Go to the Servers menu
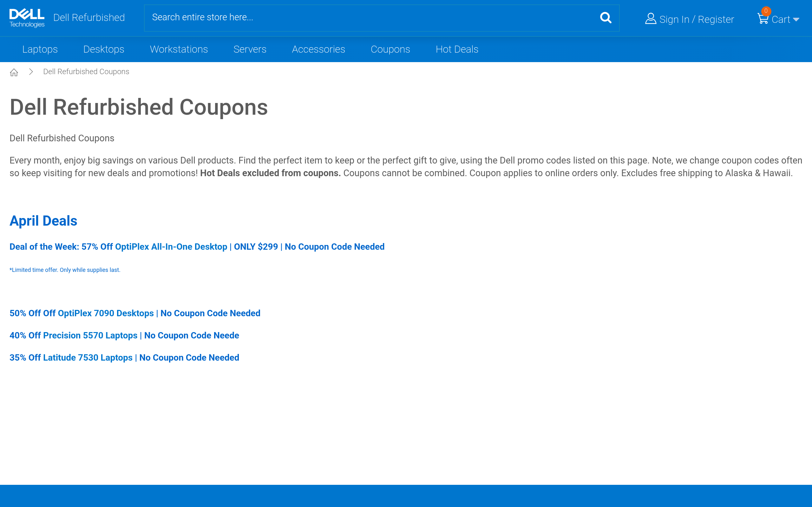 tap(250, 49)
